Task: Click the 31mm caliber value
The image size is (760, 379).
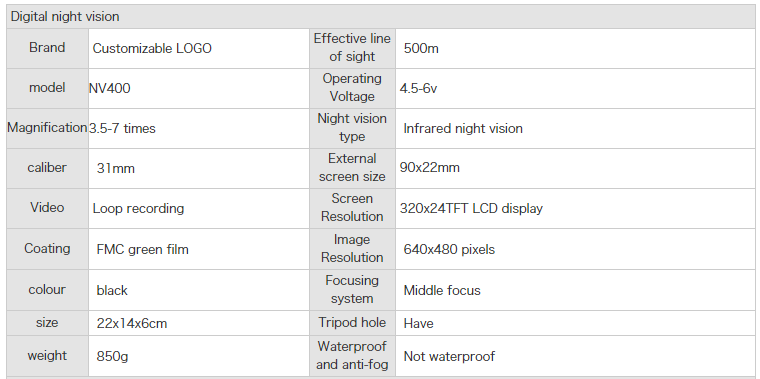Action: click(x=115, y=169)
